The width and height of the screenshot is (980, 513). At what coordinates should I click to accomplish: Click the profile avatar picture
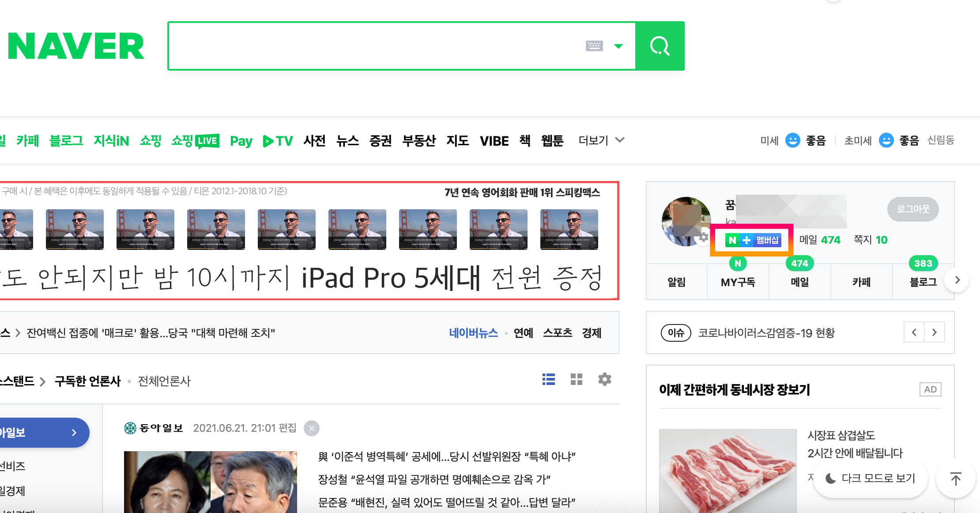click(686, 221)
